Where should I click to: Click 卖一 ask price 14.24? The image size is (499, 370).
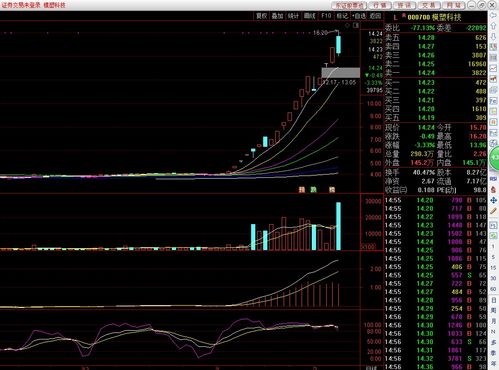click(426, 72)
